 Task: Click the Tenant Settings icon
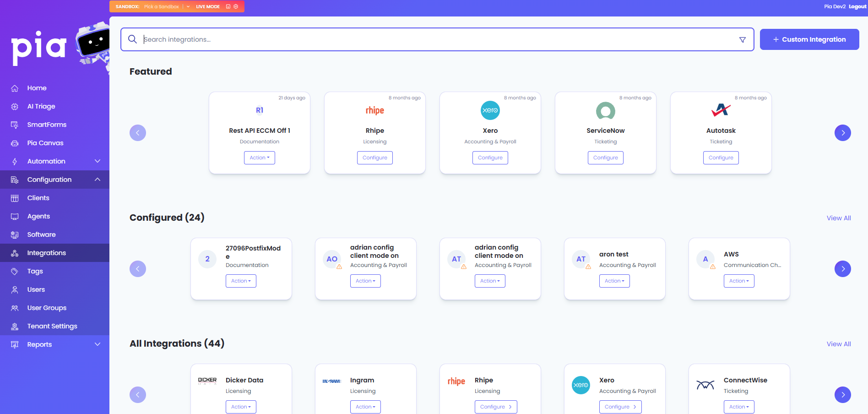click(15, 327)
